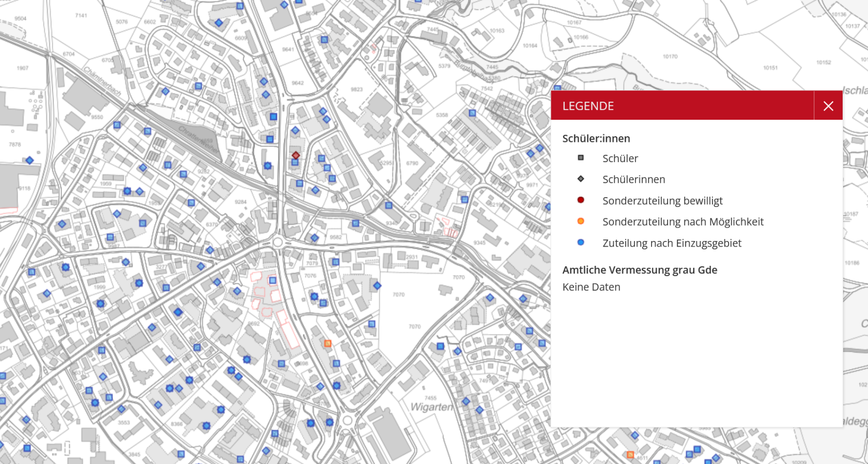Click parcel number 9823 on the map
Viewport: 868px width, 464px height.
(357, 89)
